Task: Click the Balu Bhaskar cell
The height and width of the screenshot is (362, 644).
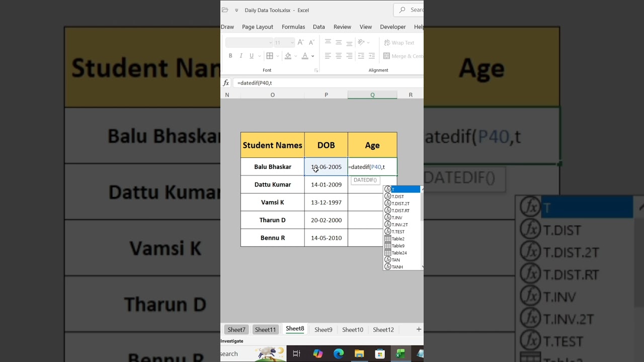Action: click(x=273, y=167)
